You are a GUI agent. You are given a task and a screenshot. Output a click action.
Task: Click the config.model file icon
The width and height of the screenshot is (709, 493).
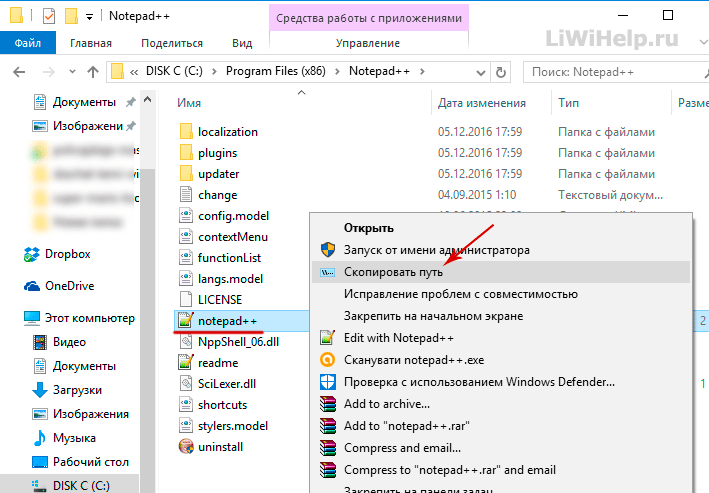pos(186,216)
